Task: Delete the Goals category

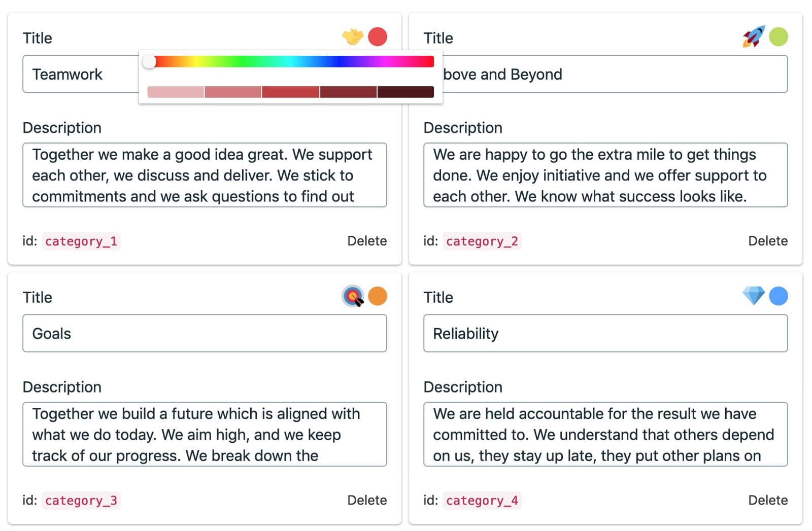Action: coord(366,500)
